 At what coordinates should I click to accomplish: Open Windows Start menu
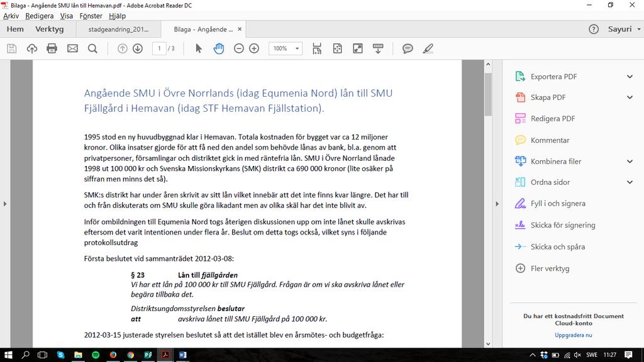(8, 355)
